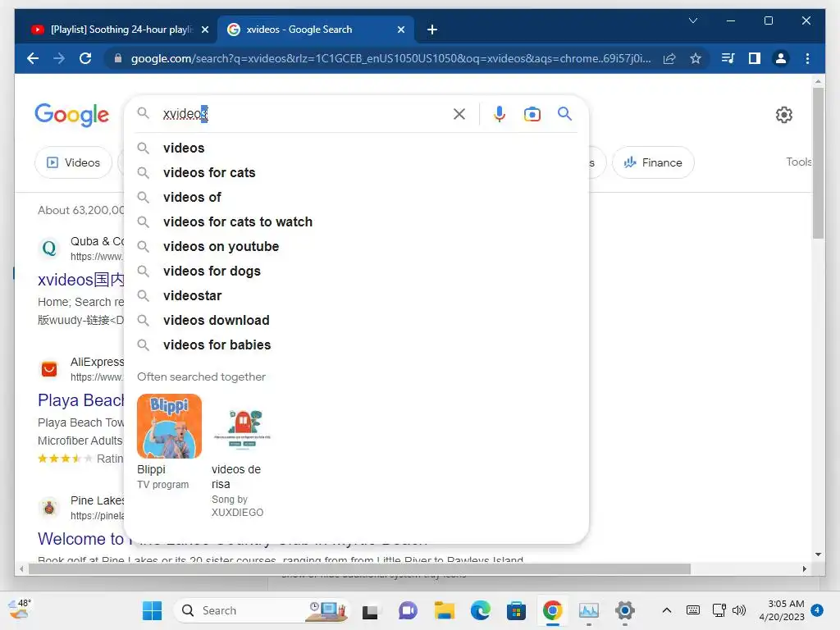Select 'videos for babies' suggestion
Screen dimensions: 840x630
click(356, 345)
